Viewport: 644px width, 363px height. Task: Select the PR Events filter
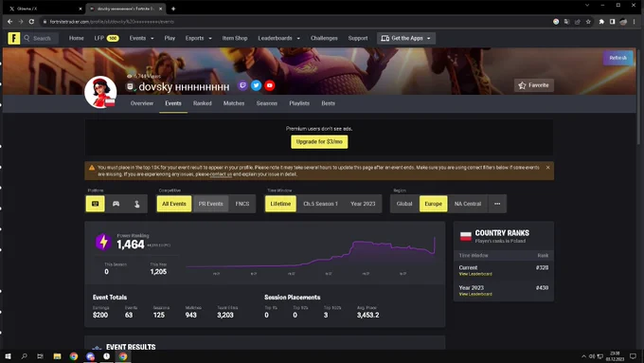coord(210,204)
